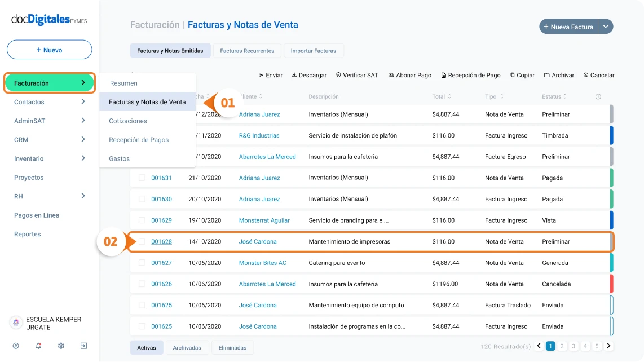Open client link Monster Bites AC

click(262, 263)
